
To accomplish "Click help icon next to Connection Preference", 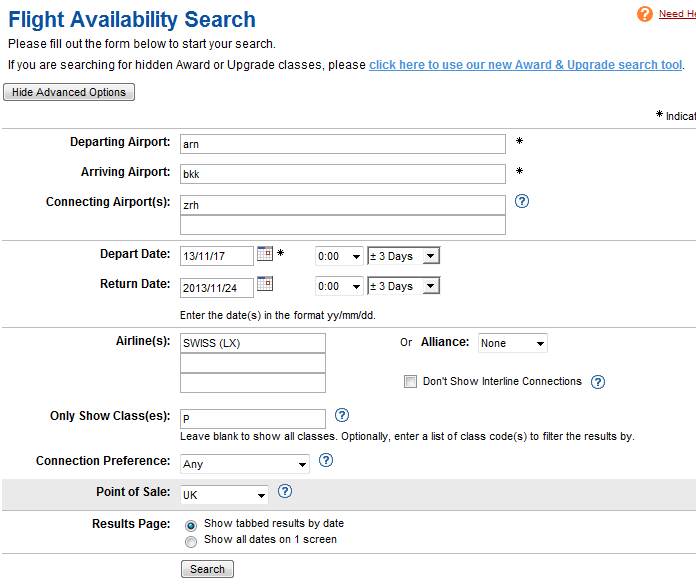I will [x=325, y=461].
